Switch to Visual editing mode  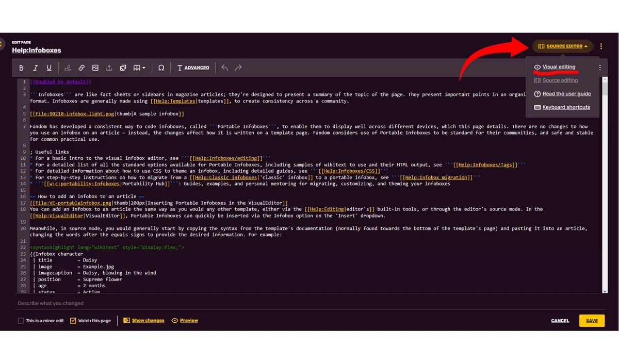click(x=559, y=67)
